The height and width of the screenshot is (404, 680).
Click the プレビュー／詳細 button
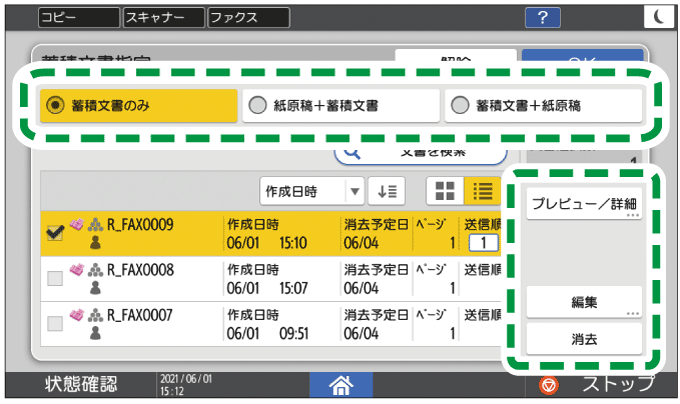click(584, 203)
